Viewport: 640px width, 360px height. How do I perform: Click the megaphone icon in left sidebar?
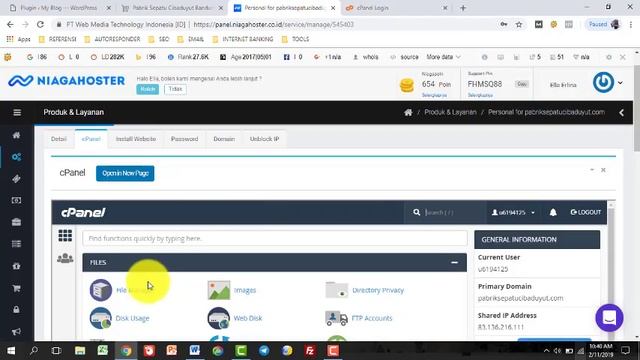pyautogui.click(x=16, y=331)
